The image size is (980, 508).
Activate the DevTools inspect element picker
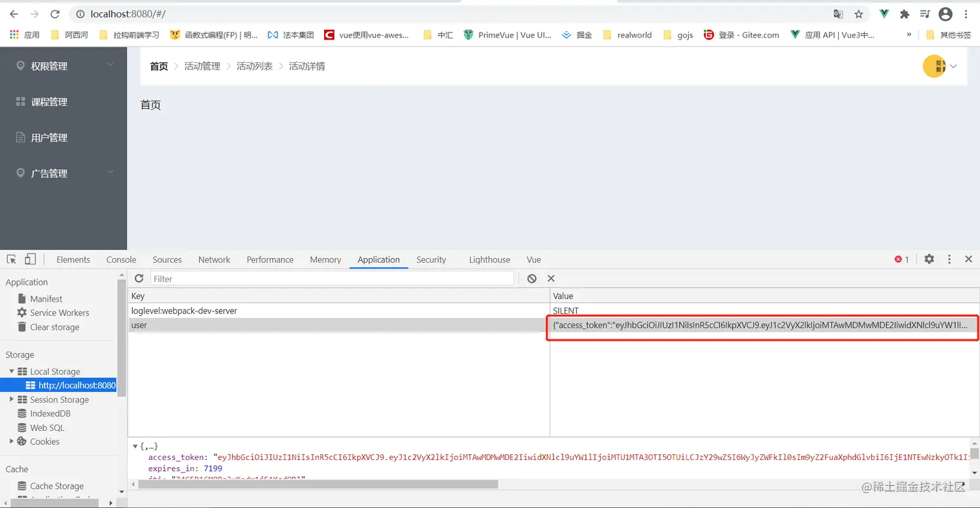coord(11,260)
